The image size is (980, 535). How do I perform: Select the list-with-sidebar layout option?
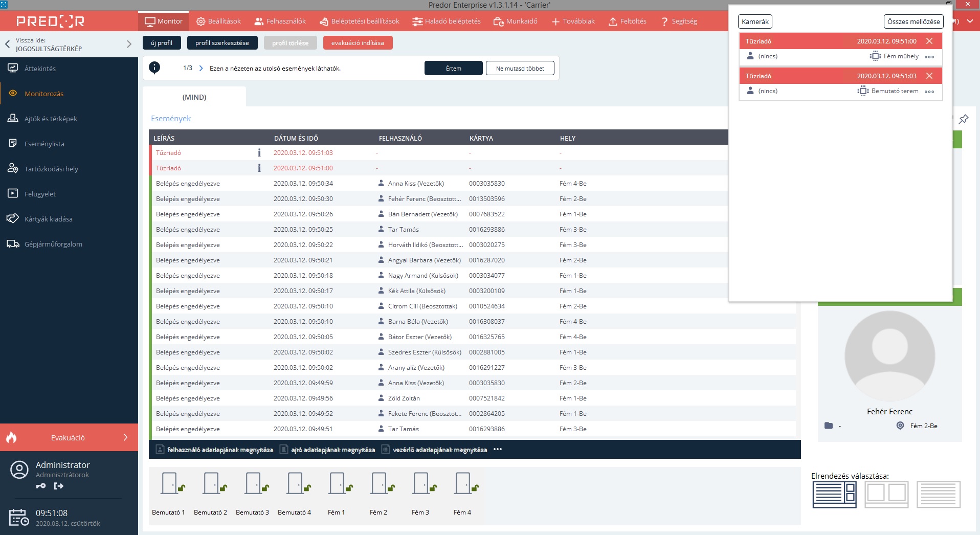point(834,494)
